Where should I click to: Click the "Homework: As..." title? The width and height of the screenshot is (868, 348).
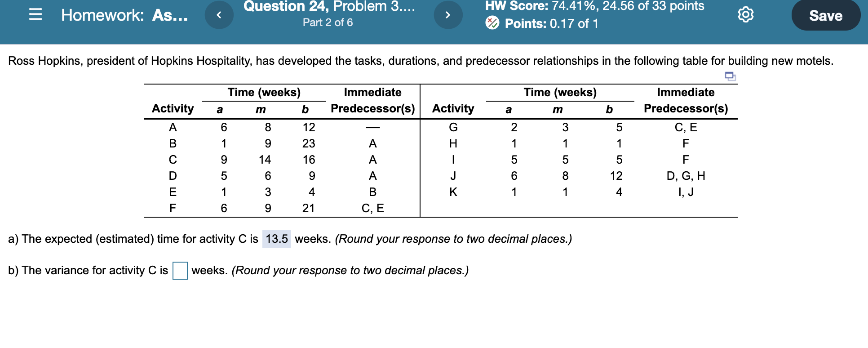[124, 15]
